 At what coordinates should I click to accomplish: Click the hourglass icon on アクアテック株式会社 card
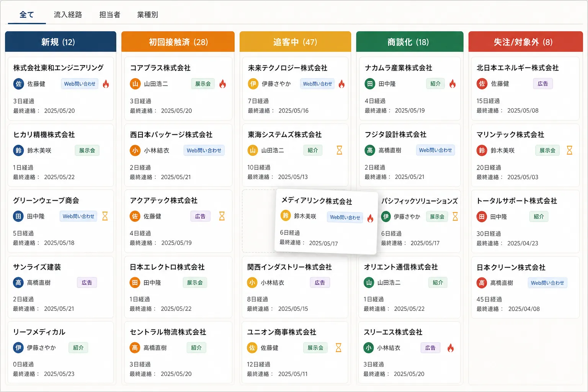pyautogui.click(x=222, y=216)
